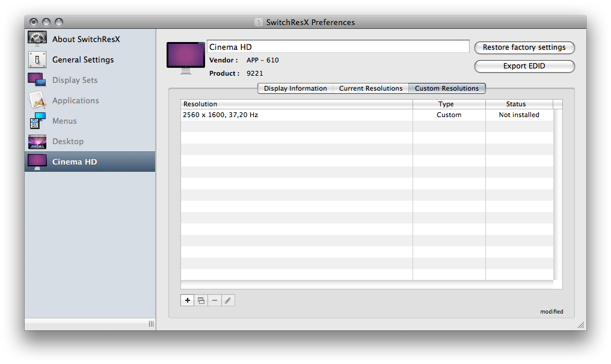Click the Desktop icon in sidebar
Screen dimensions: 611x364
click(37, 141)
